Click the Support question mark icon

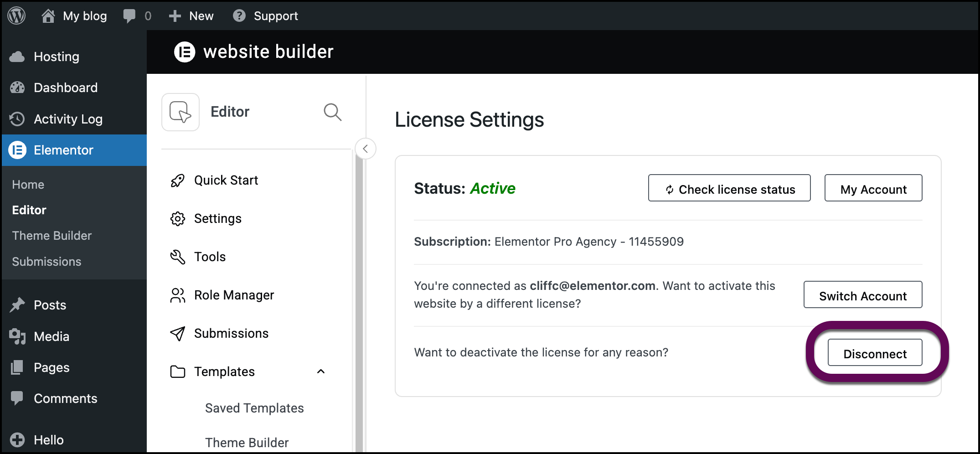[239, 16]
